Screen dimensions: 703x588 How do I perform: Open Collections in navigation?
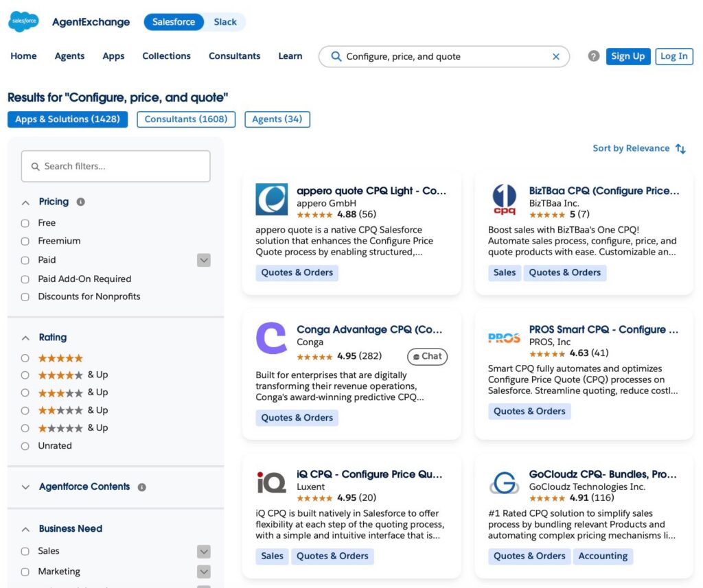pos(166,56)
